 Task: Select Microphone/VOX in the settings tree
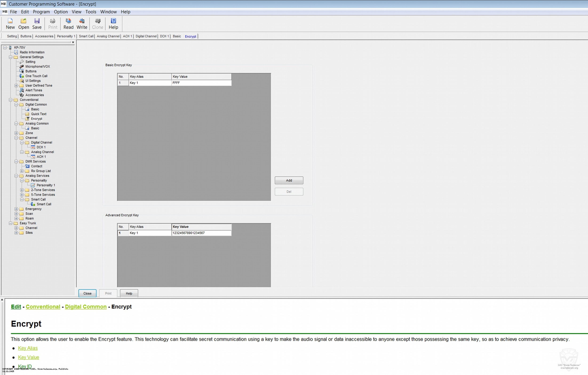pyautogui.click(x=37, y=66)
